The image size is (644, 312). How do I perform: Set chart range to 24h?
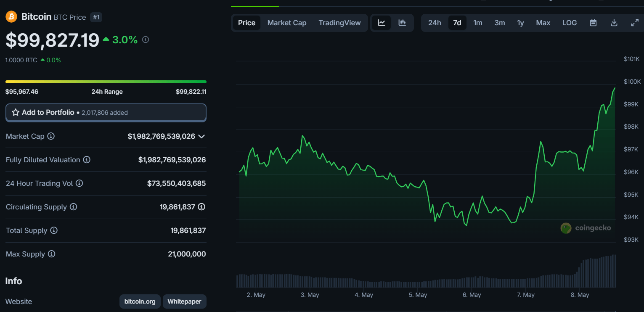click(435, 23)
